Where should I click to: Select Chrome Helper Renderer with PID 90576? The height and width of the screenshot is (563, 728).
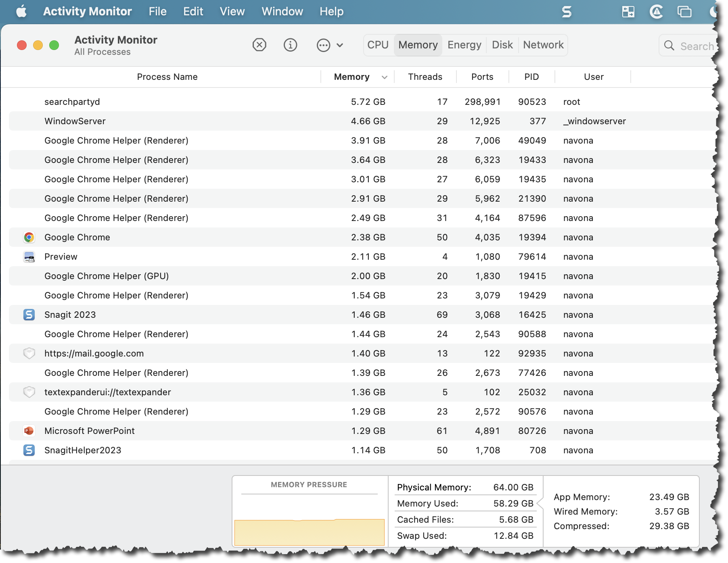click(362, 411)
